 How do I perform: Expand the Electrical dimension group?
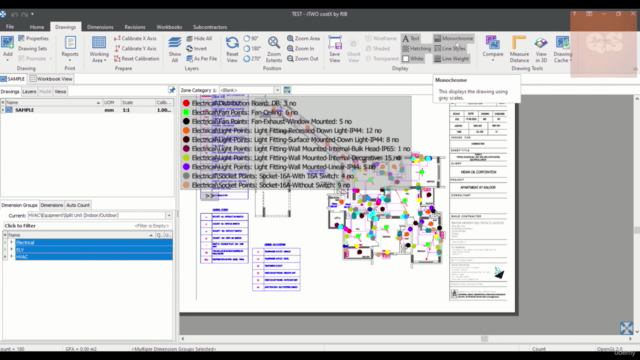pos(11,242)
